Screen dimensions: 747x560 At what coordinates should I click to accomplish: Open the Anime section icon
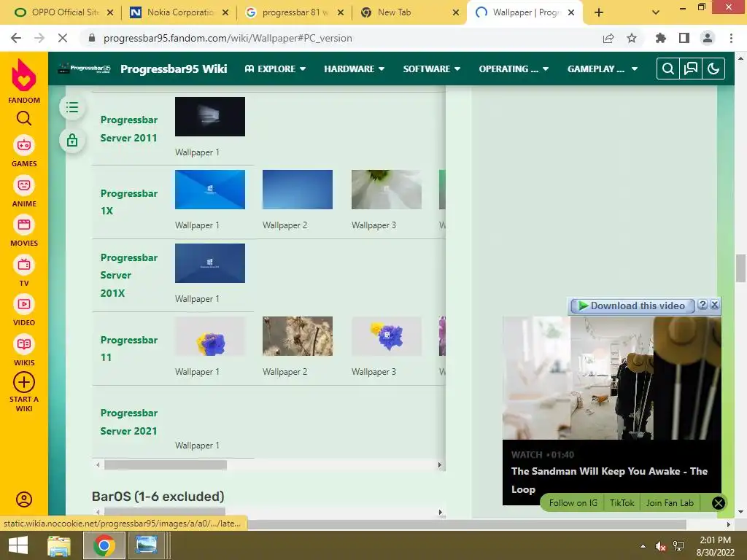pos(24,185)
